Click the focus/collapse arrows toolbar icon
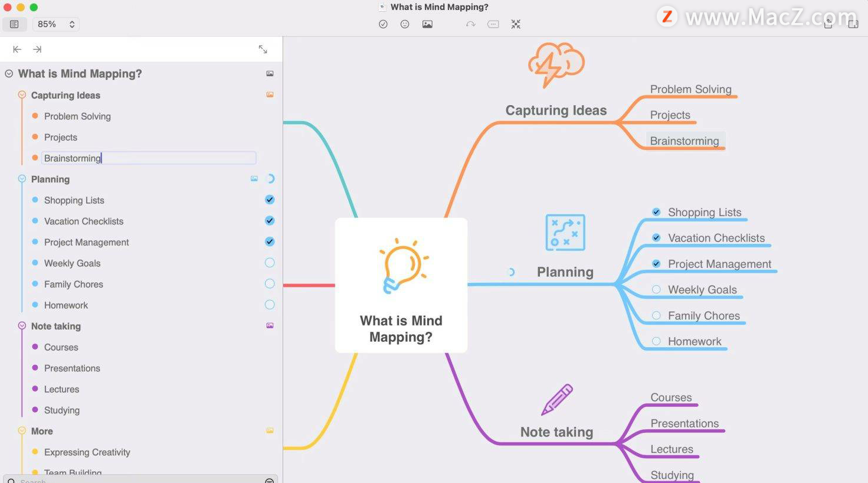The image size is (868, 483). 516,24
